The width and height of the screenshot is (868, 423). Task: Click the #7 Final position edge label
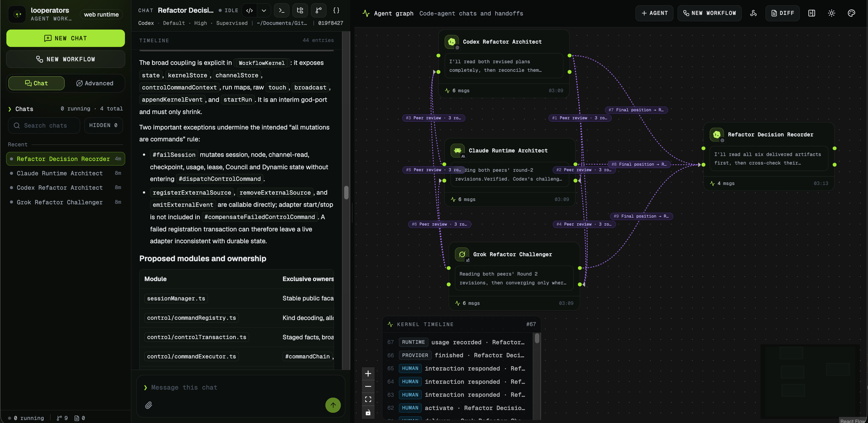click(x=636, y=110)
